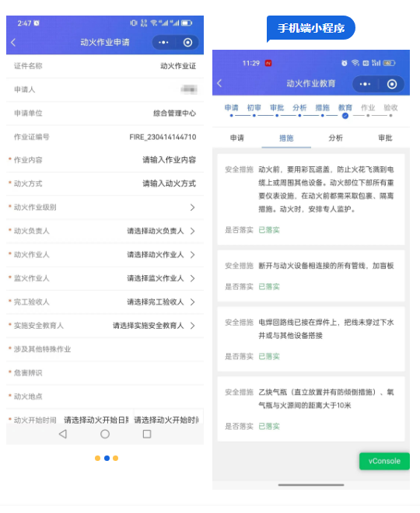Viewport: 420px width, 513px height.
Task: Open the 请选择动火负责人 picker
Action: [161, 231]
